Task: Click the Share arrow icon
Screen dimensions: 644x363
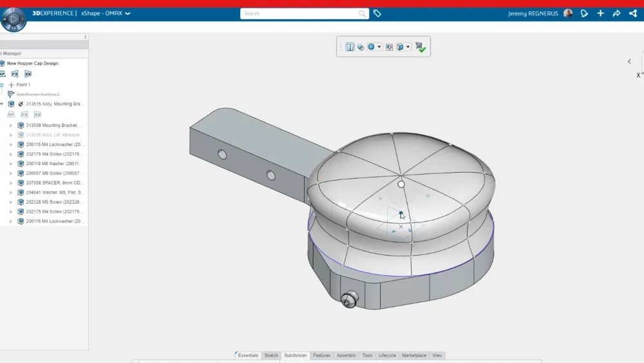Action: pyautogui.click(x=616, y=14)
